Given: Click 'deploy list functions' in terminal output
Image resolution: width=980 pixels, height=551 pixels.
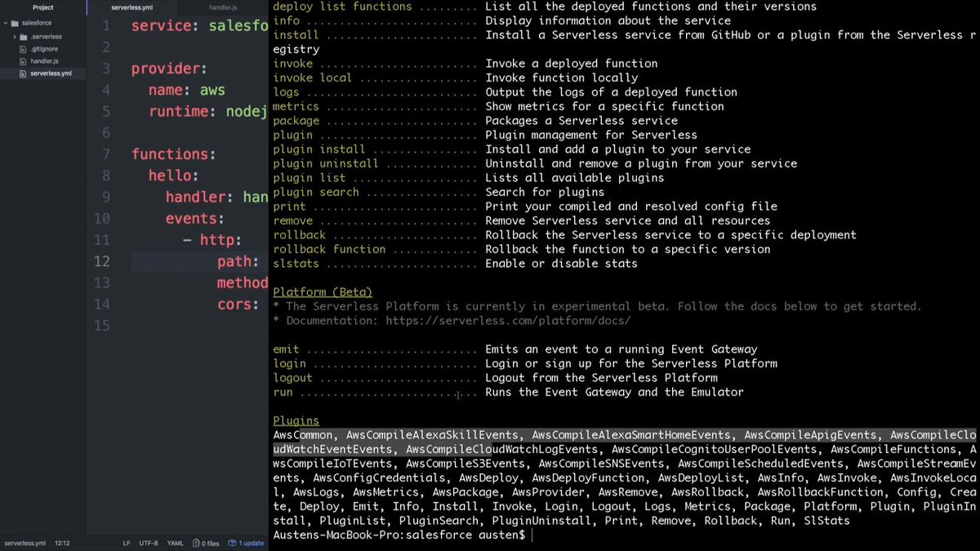Looking at the screenshot, I should pos(342,7).
